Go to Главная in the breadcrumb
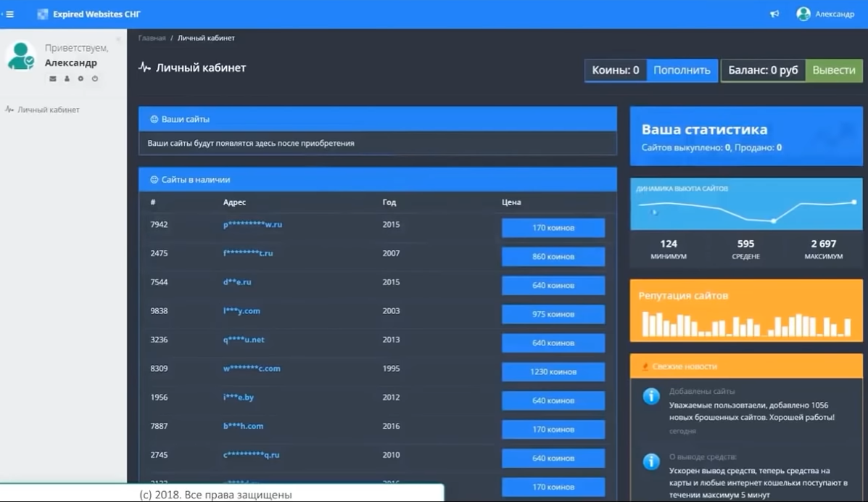Viewport: 868px width, 502px height. coord(152,38)
